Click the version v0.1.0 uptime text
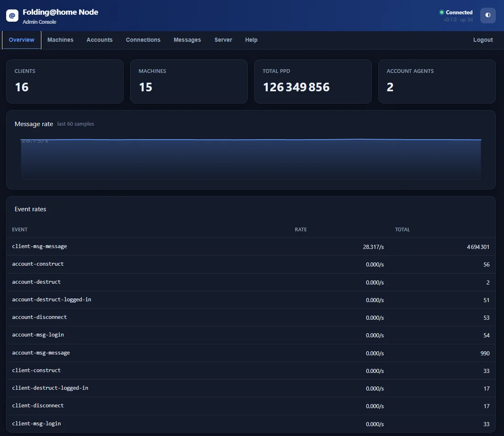The image size is (504, 436). click(x=458, y=20)
